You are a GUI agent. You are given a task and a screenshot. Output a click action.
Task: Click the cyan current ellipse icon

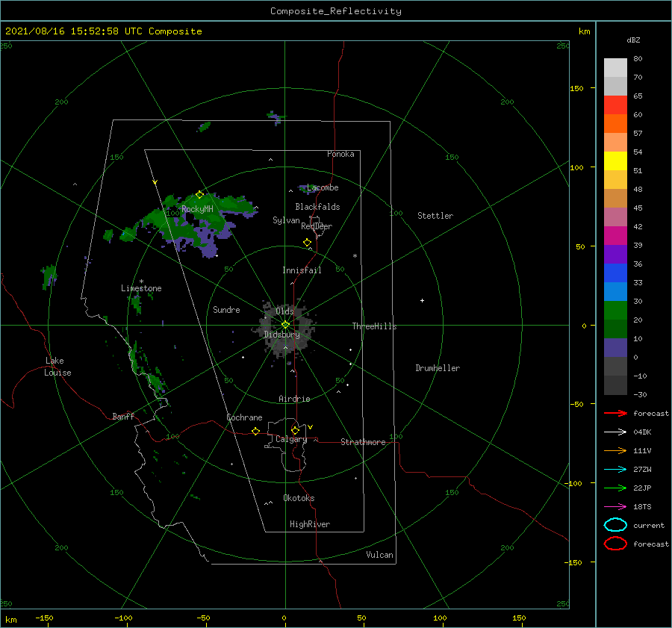(x=615, y=525)
